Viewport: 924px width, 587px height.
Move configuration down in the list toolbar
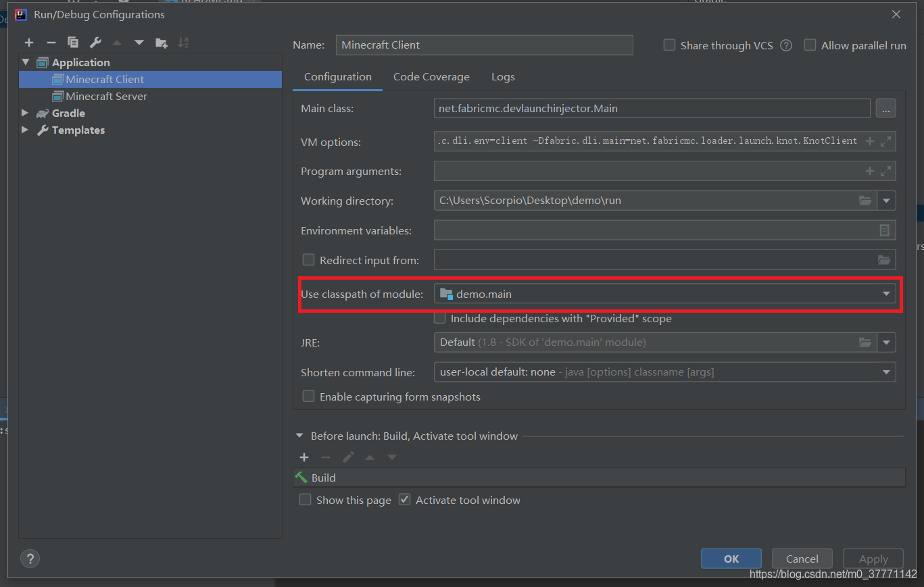click(x=139, y=43)
